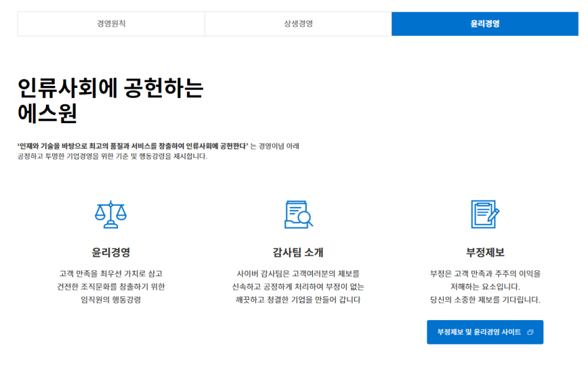Click the new-window icon on 부정제보 button
Screen dimensions: 588x379
[530, 332]
